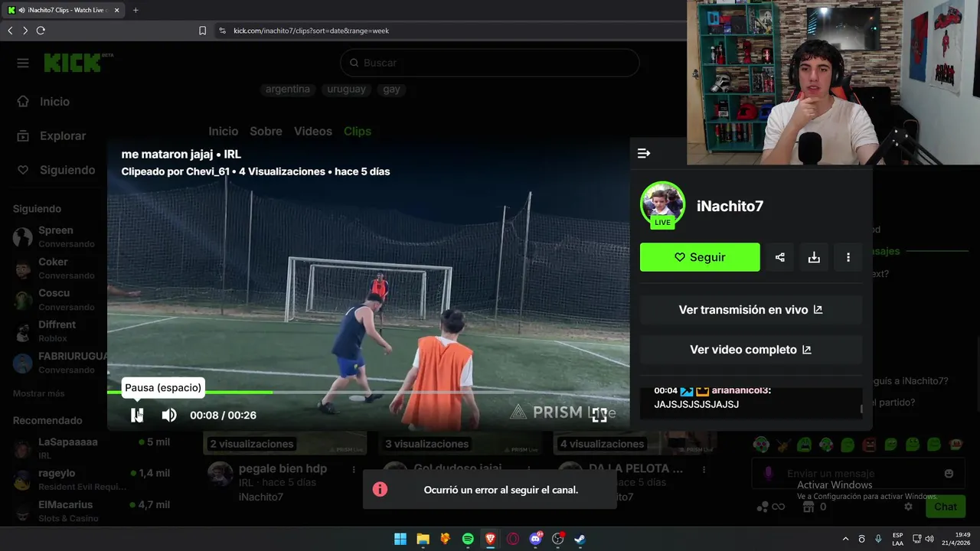Open OBS Studio from the taskbar
Viewport: 980px width, 551px height.
point(558,539)
